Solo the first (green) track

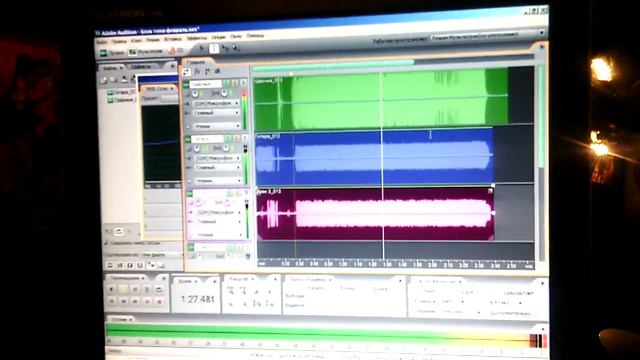click(235, 83)
